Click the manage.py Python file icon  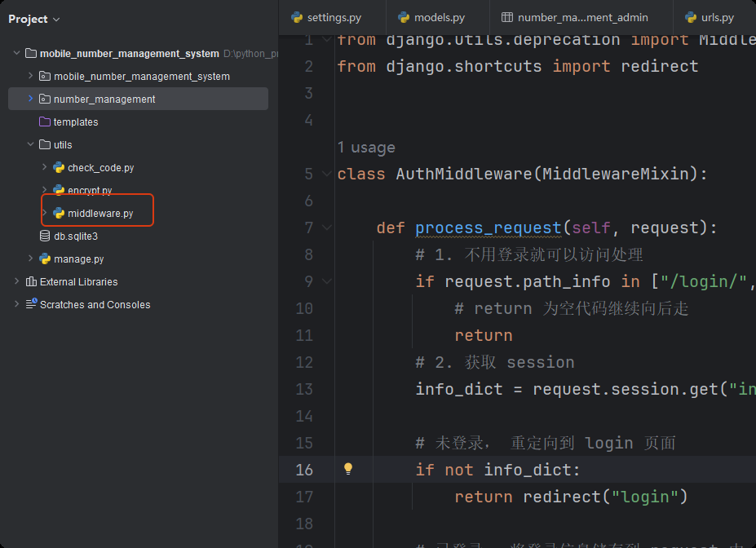(45, 259)
